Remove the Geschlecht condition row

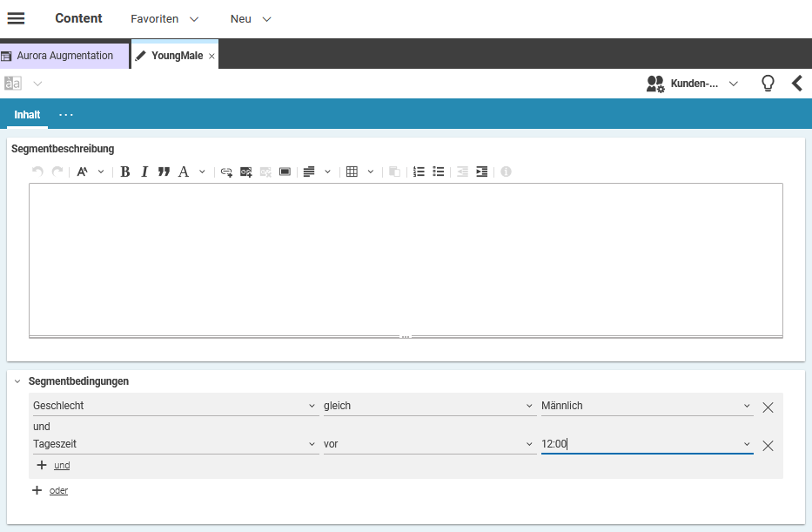click(x=768, y=407)
